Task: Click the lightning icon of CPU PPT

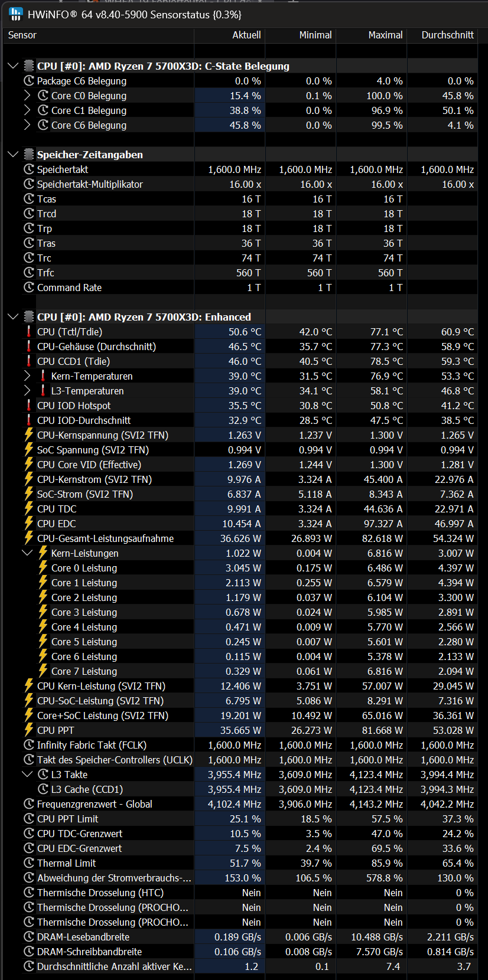Action: point(29,730)
